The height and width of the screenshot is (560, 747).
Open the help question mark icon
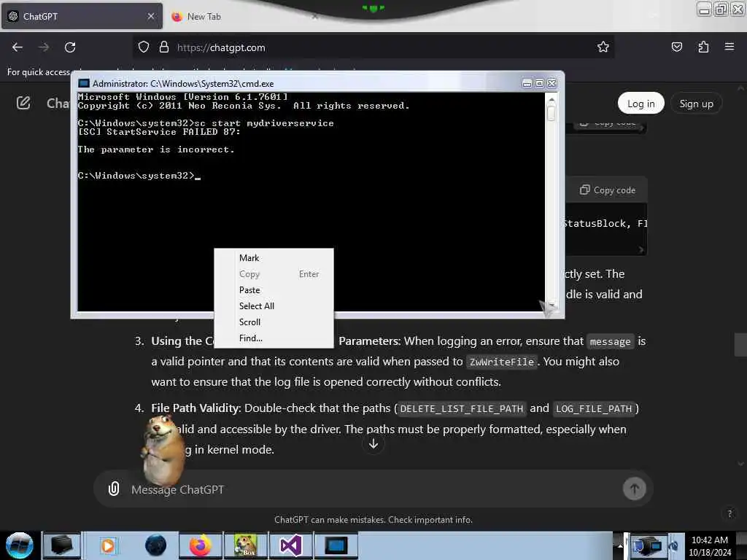tap(729, 513)
